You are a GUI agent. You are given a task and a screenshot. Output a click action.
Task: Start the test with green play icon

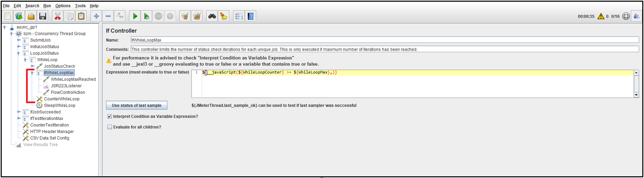(x=135, y=16)
